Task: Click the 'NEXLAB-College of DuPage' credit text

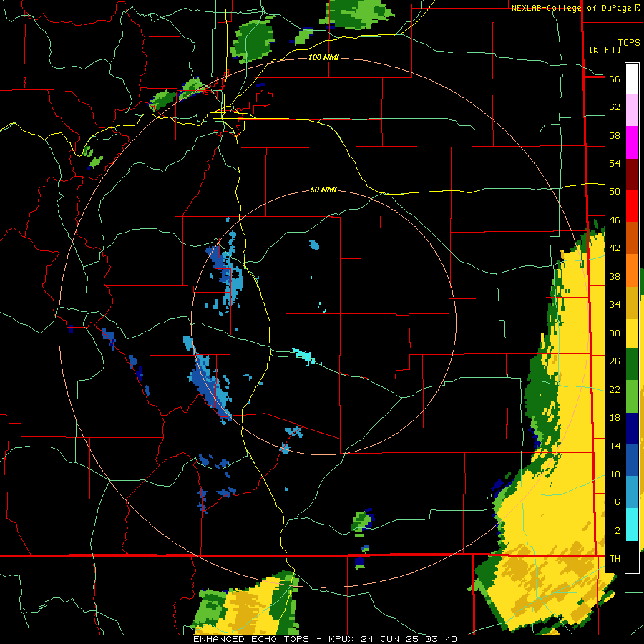Action: (572, 8)
